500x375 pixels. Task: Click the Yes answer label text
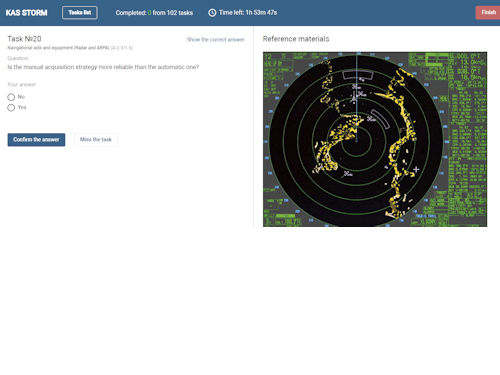click(x=22, y=107)
